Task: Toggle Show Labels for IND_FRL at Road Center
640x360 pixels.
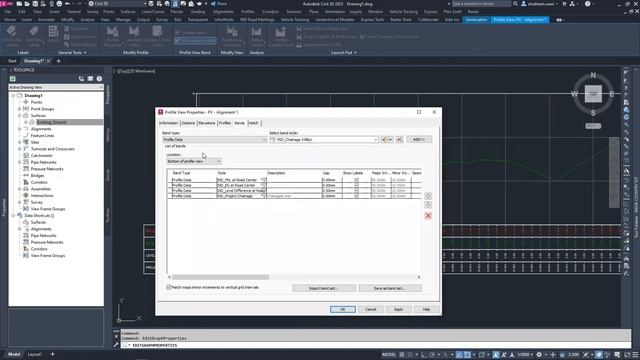Action: pos(356,180)
